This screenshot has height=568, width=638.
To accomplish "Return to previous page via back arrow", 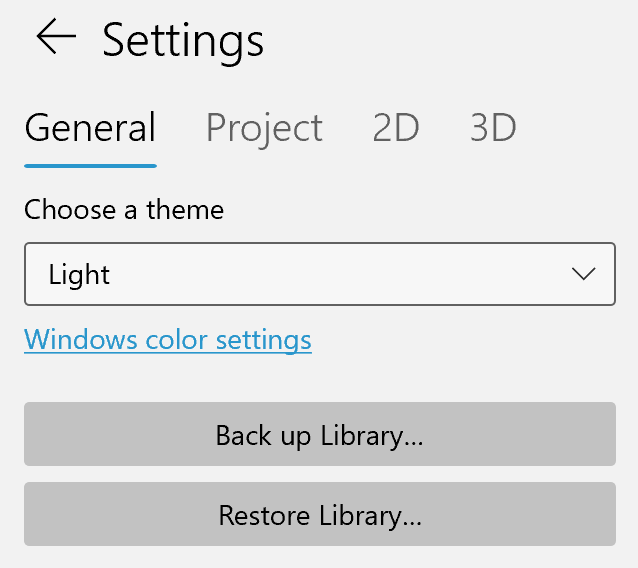I will pyautogui.click(x=56, y=36).
